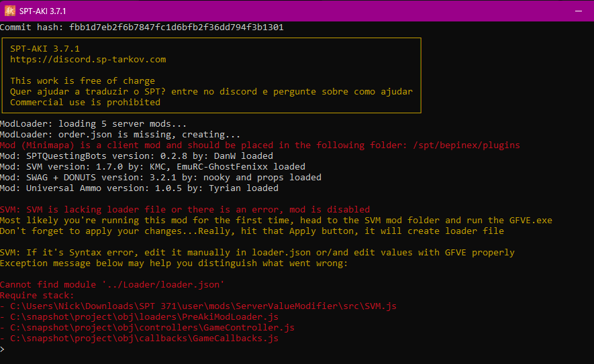Click the 'SVM is lacking loader file' error

185,210
